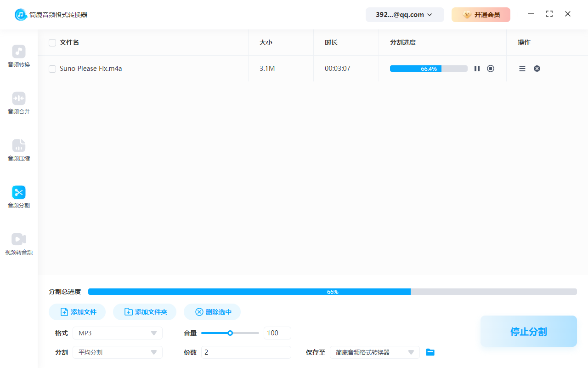Expand the 平均分割 split mode dropdown
The width and height of the screenshot is (588, 368).
tap(117, 352)
